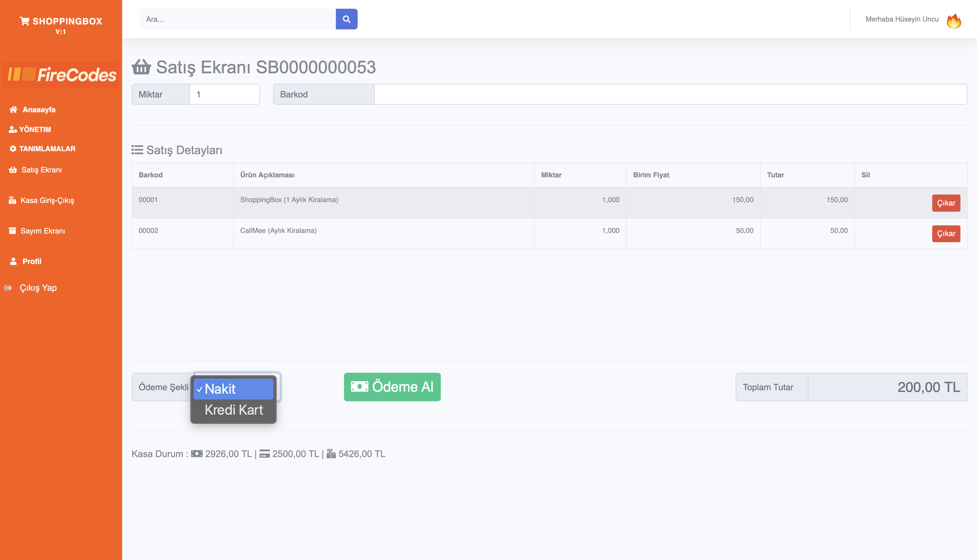Image resolution: width=977 pixels, height=560 pixels.
Task: Click the search magnifier button
Action: pyautogui.click(x=346, y=19)
